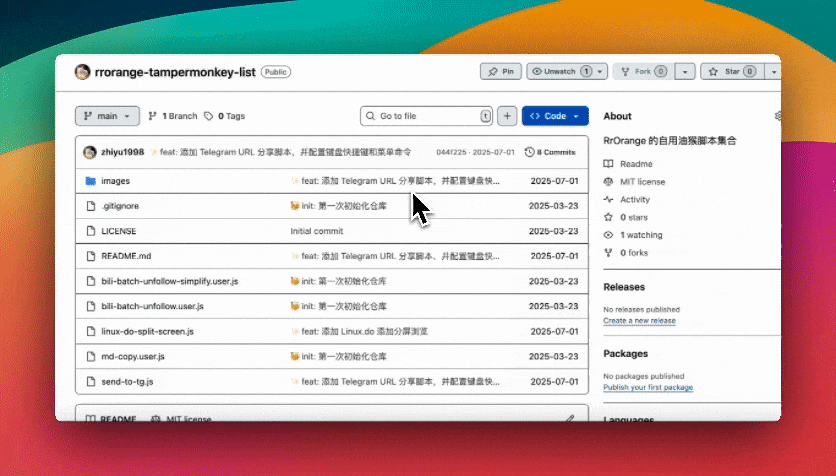Image resolution: width=836 pixels, height=476 pixels.
Task: Click the license scale icon in About
Action: (x=608, y=182)
